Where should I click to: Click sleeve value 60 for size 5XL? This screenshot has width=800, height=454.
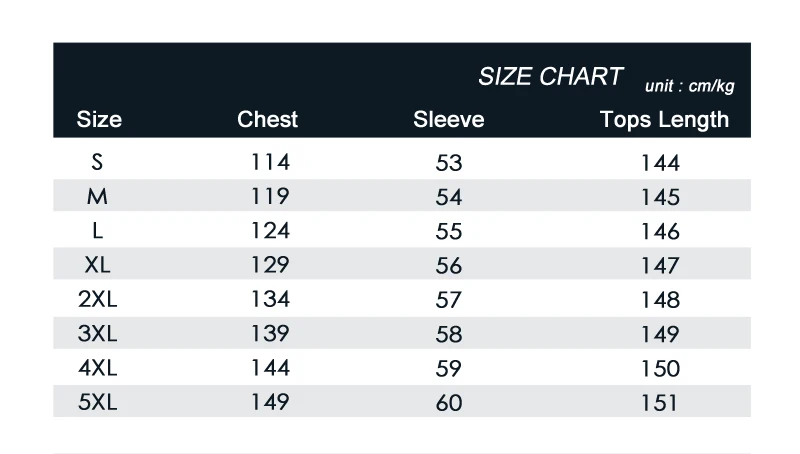[x=449, y=403]
